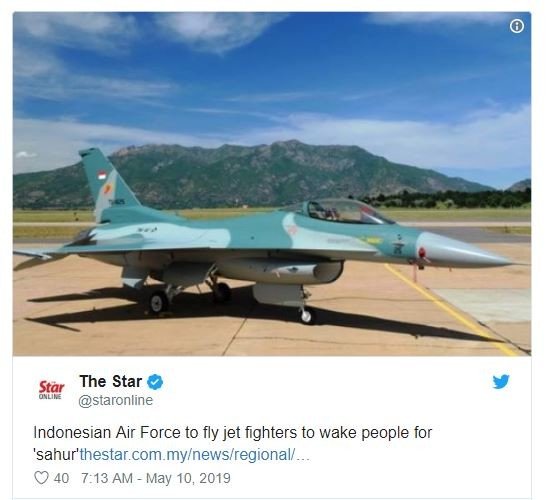Click the info icon on the photo
Screen dimensions: 547x500
516,26
